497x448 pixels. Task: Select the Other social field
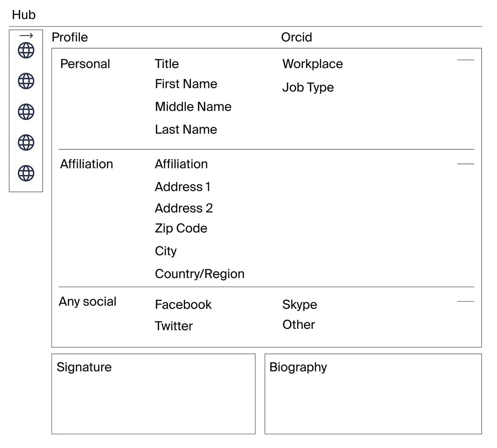[x=299, y=325]
